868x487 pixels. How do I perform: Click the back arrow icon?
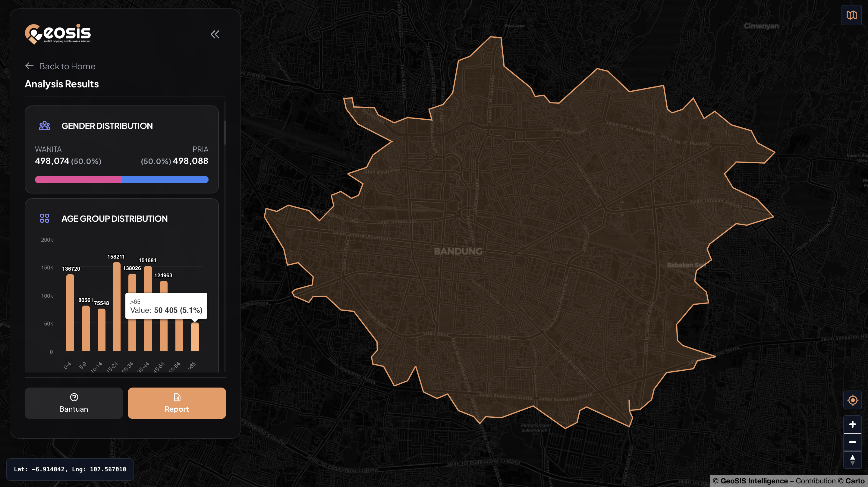[29, 66]
